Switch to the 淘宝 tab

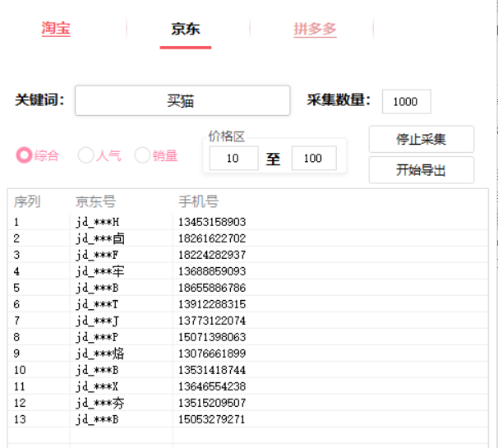(56, 29)
